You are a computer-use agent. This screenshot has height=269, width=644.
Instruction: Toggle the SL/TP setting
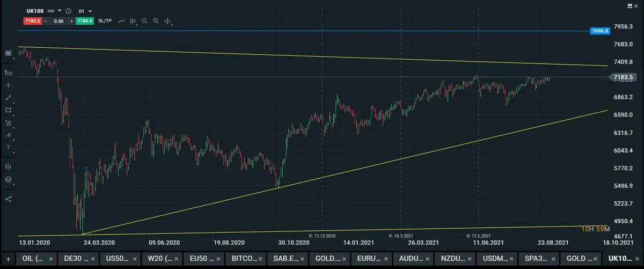click(105, 21)
